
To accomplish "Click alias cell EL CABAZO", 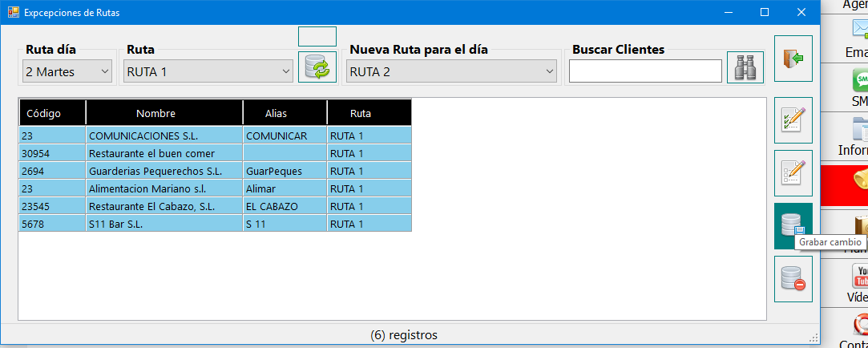I will (285, 207).
